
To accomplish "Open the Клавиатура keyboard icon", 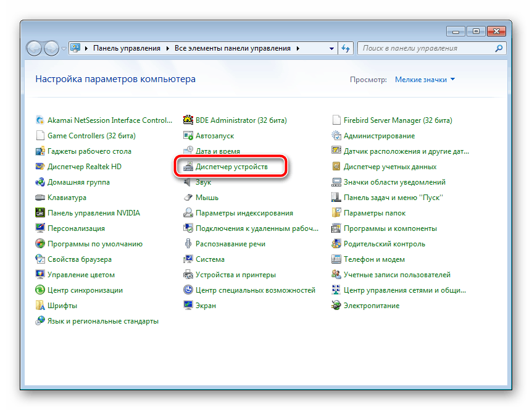I will tap(40, 198).
